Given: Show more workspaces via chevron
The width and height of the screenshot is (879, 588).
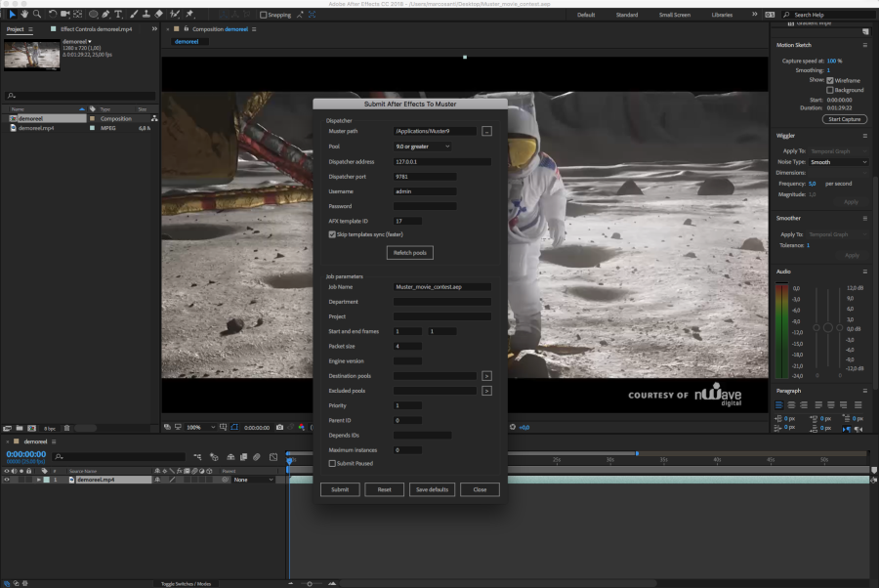Looking at the screenshot, I should point(755,15).
